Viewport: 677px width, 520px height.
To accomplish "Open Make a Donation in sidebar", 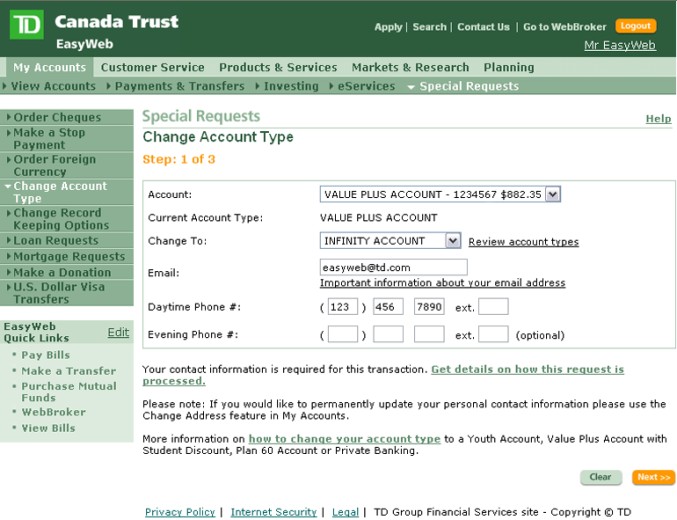I will click(66, 273).
